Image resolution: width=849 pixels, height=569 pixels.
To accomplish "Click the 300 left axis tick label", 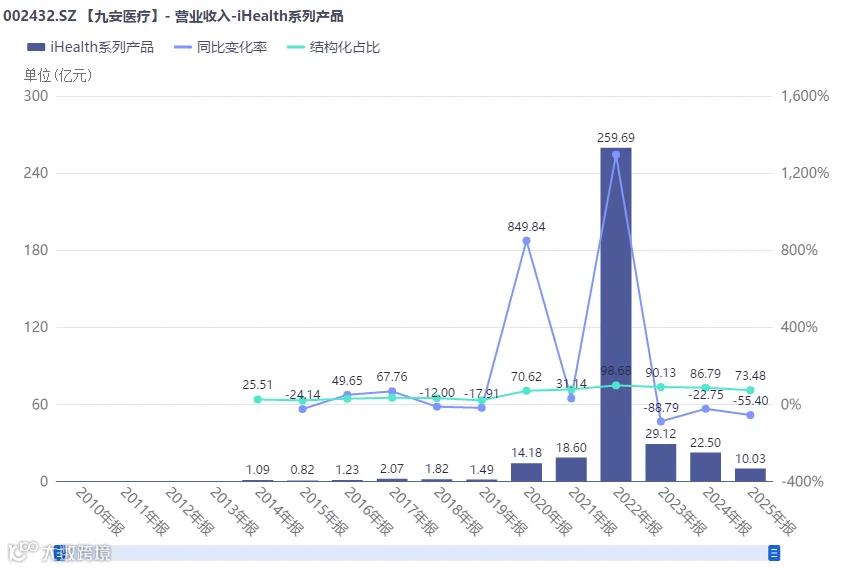I will [x=36, y=96].
